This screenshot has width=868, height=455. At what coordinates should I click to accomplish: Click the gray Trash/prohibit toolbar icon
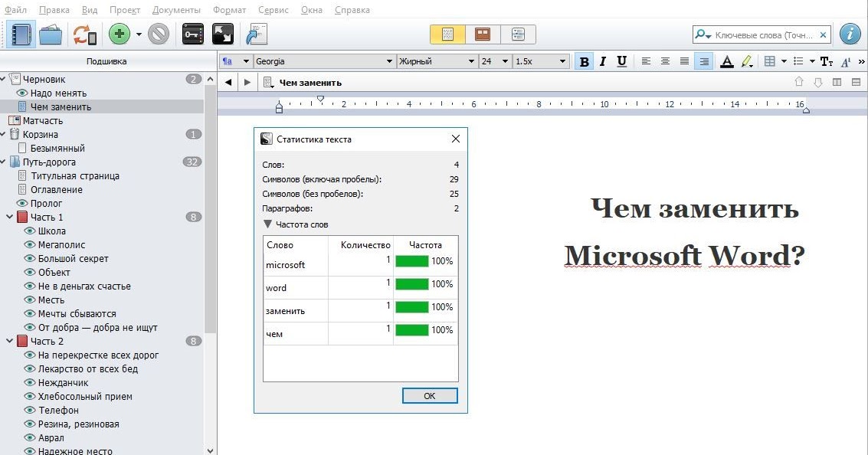tap(159, 34)
